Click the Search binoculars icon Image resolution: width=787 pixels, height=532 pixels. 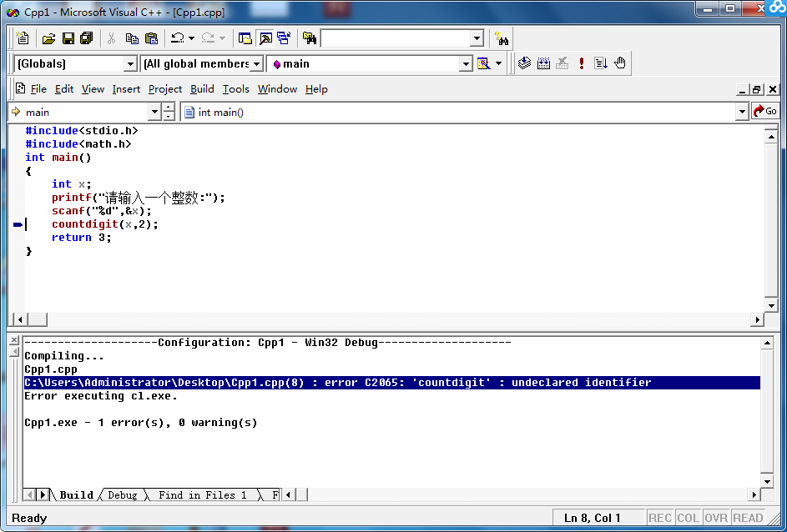pos(501,38)
